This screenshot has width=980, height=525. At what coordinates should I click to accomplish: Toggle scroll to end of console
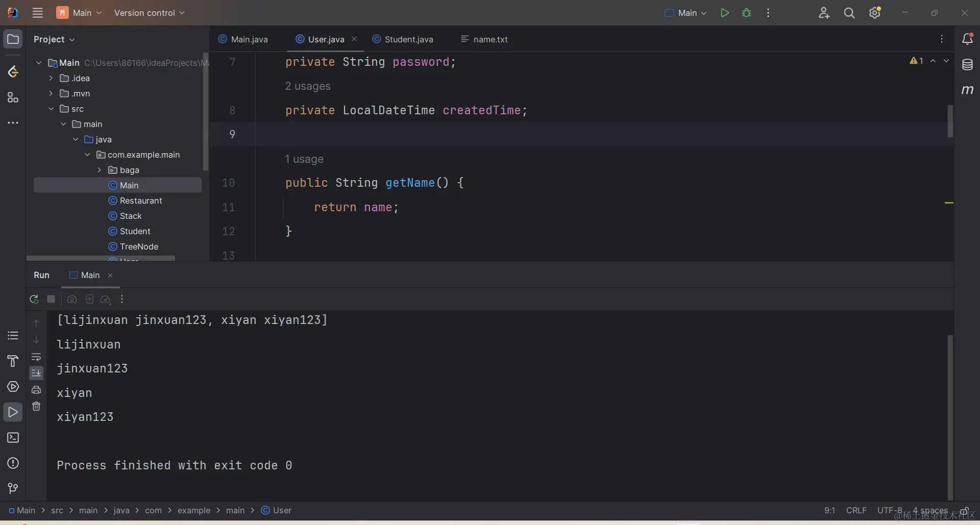[x=36, y=373]
